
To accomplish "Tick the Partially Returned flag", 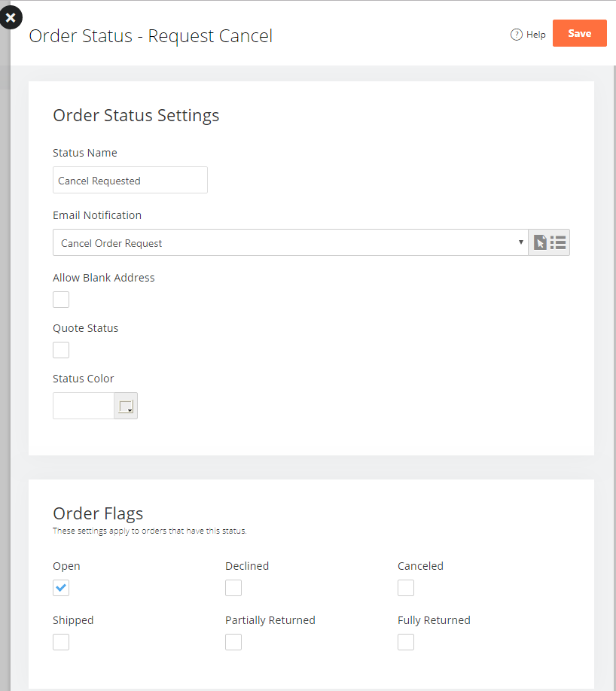I will (x=233, y=642).
